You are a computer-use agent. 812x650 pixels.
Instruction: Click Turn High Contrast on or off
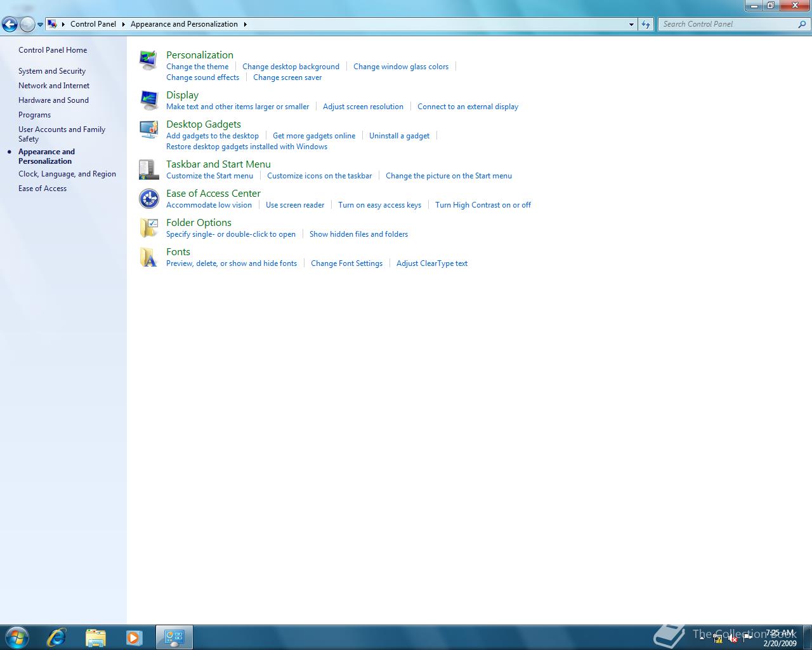[x=483, y=205]
